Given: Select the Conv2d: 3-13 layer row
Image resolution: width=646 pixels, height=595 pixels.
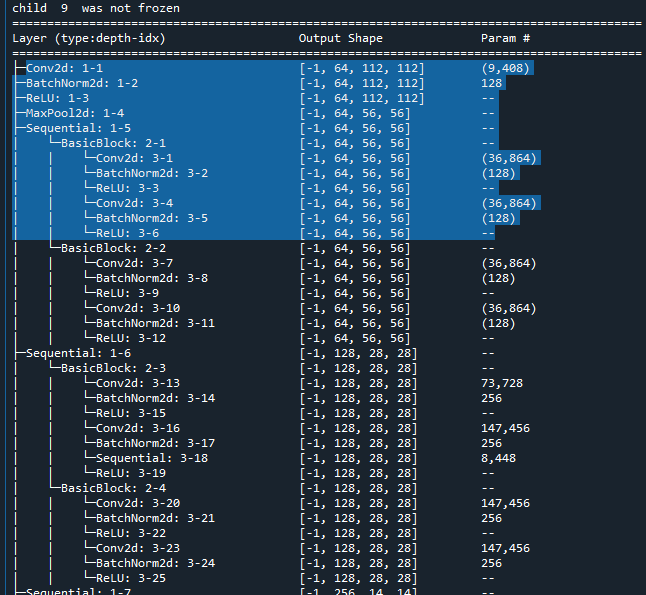Looking at the screenshot, I should click(138, 383).
